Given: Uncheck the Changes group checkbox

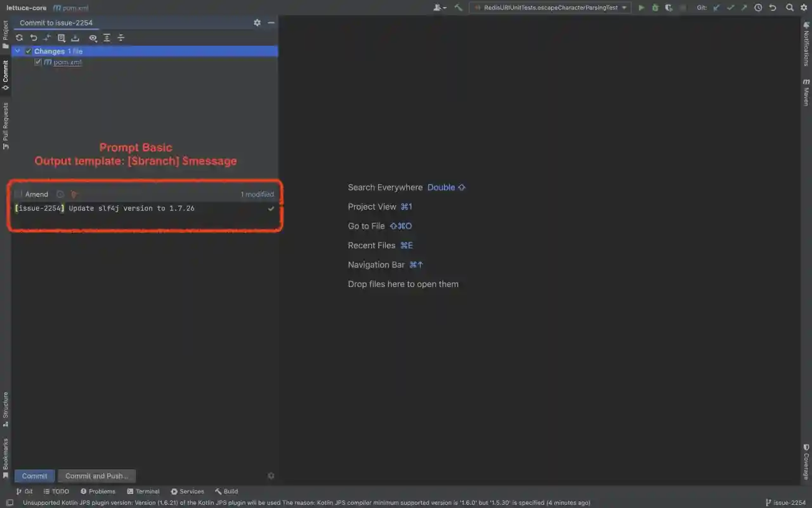Looking at the screenshot, I should (28, 51).
